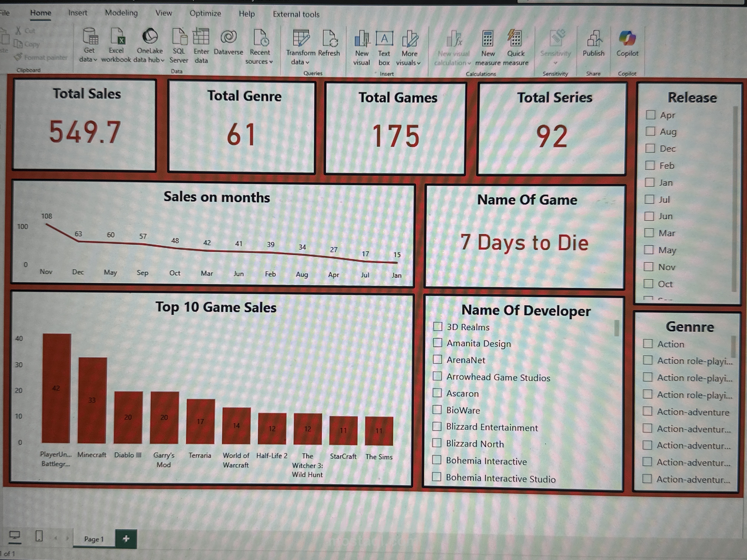Open the Help tab

click(247, 14)
